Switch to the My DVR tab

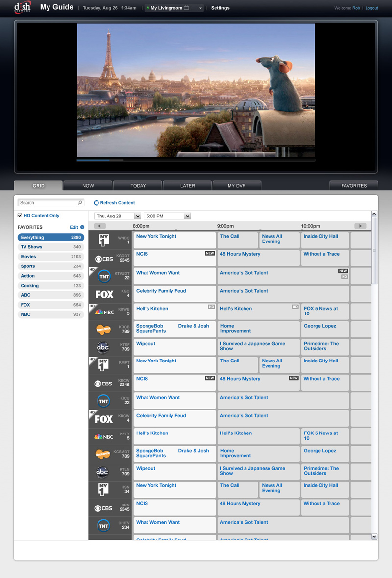coord(237,186)
